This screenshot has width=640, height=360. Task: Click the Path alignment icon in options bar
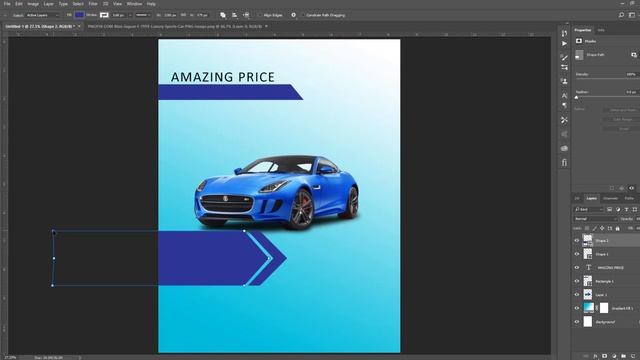[x=235, y=15]
